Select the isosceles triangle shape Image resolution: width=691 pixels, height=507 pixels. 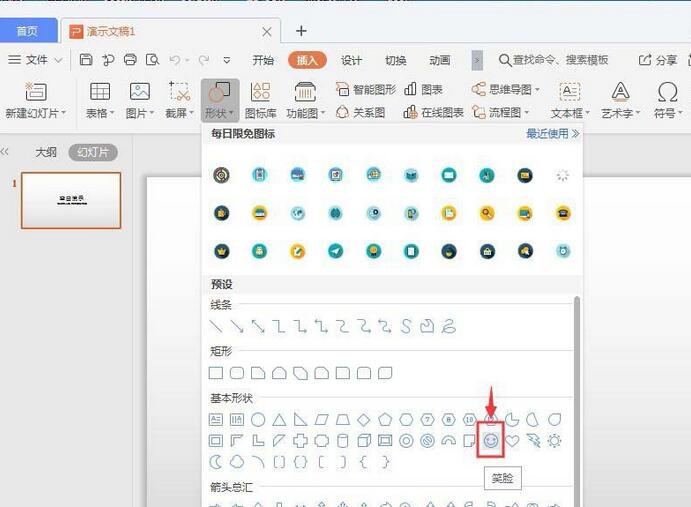click(279, 419)
